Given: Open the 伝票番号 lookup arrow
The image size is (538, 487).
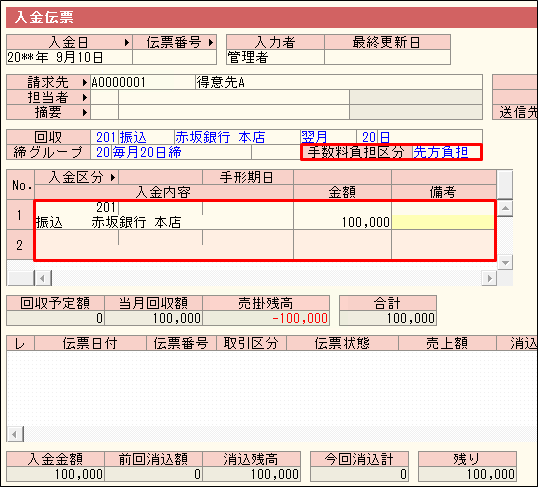Looking at the screenshot, I should click(211, 43).
